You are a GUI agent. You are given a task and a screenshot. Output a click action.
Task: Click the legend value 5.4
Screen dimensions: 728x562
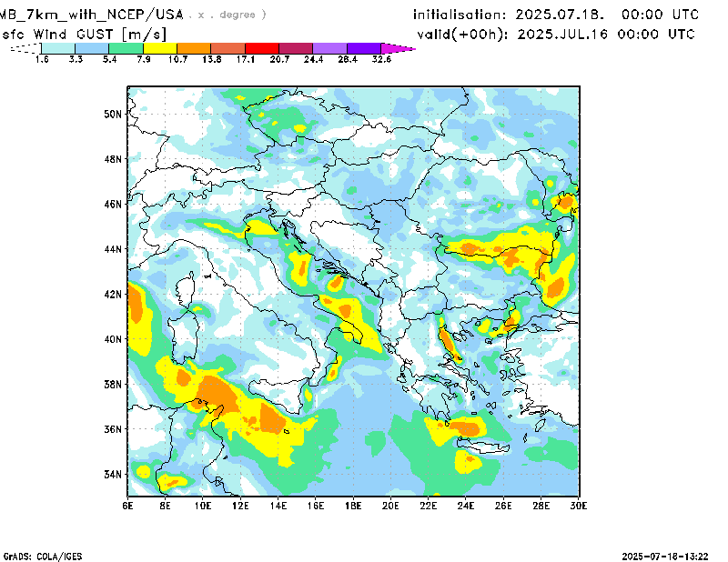[x=109, y=59]
